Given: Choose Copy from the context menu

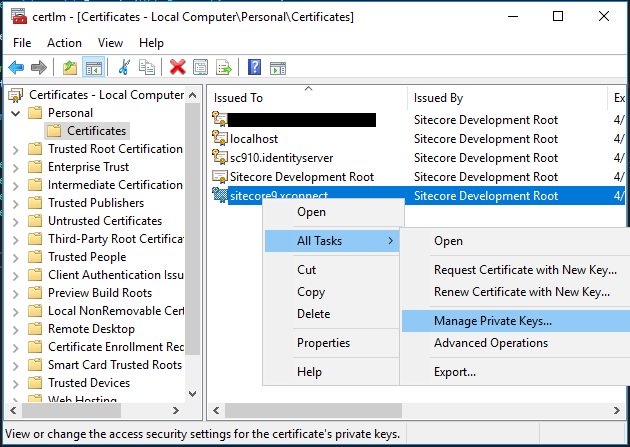Looking at the screenshot, I should pos(332,292).
